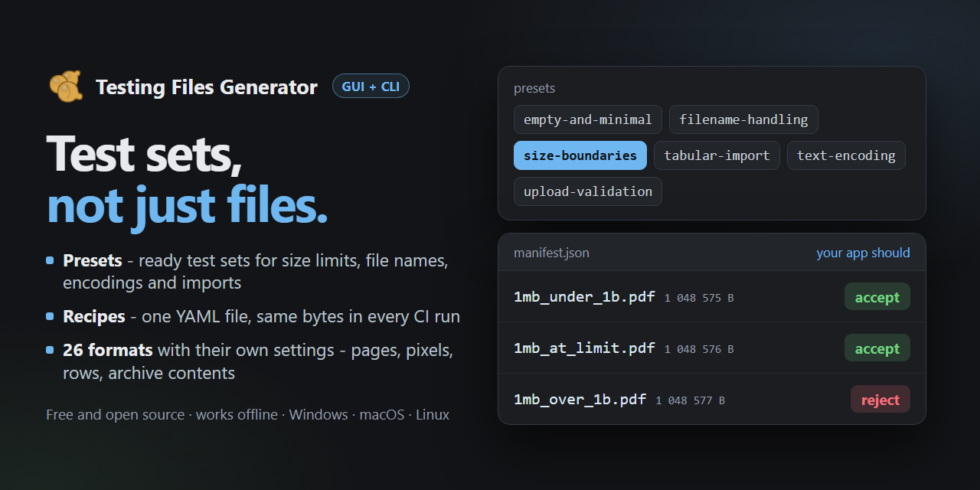Click the 'Test sets,' headline
The image size is (980, 490).
click(144, 153)
